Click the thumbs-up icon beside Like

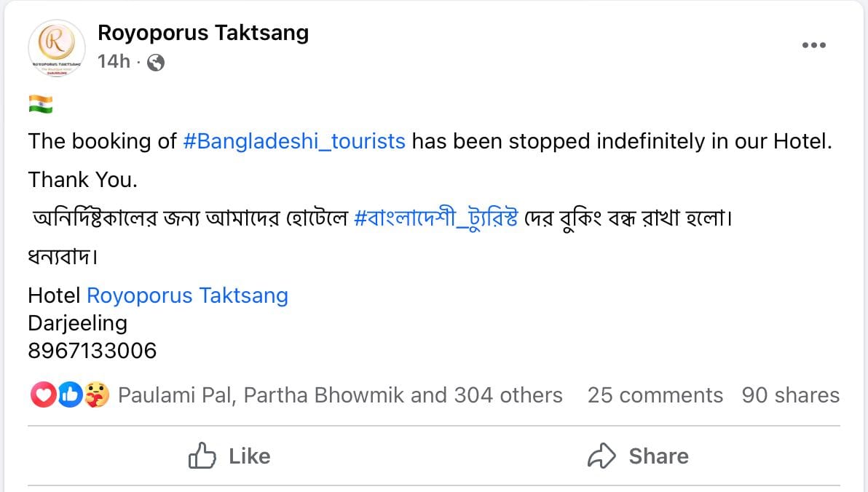(x=202, y=456)
